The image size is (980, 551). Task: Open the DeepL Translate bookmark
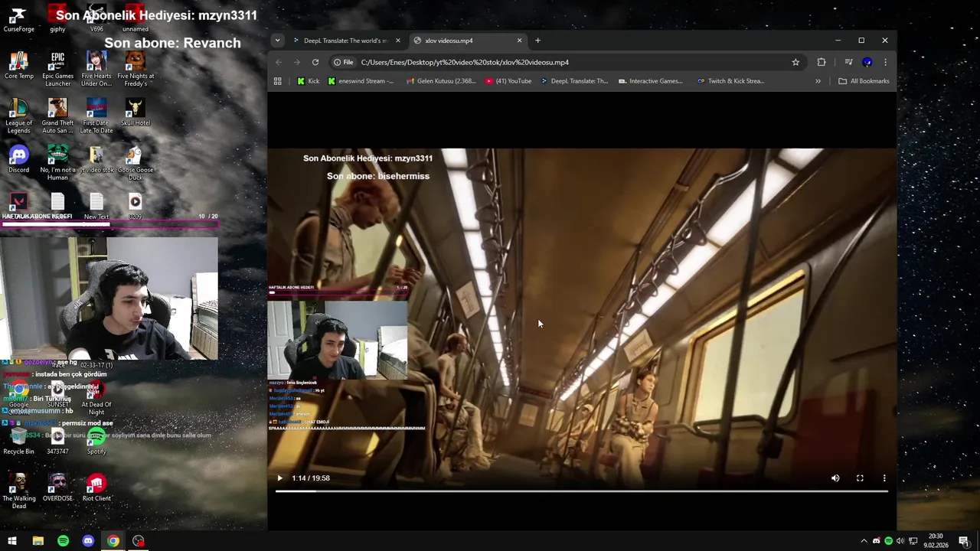tap(573, 81)
